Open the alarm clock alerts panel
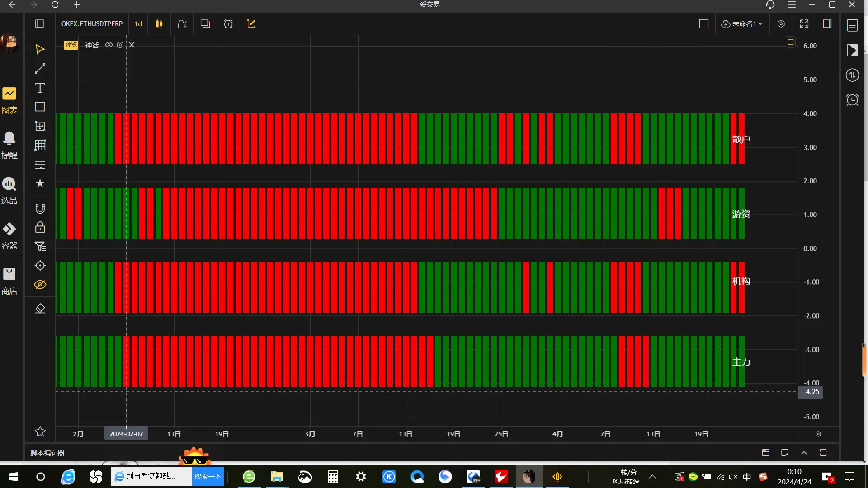The height and width of the screenshot is (488, 868). [x=852, y=99]
